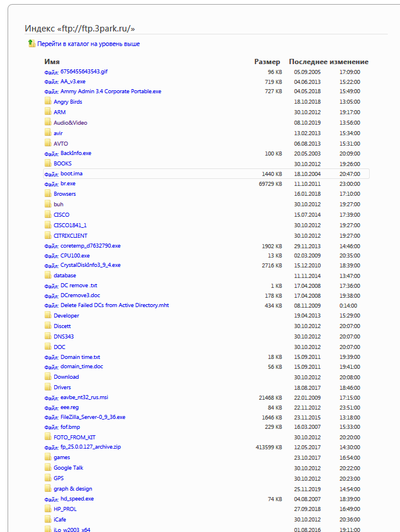Click the 'Размер' column header
This screenshot has width=400, height=532.
[x=267, y=62]
